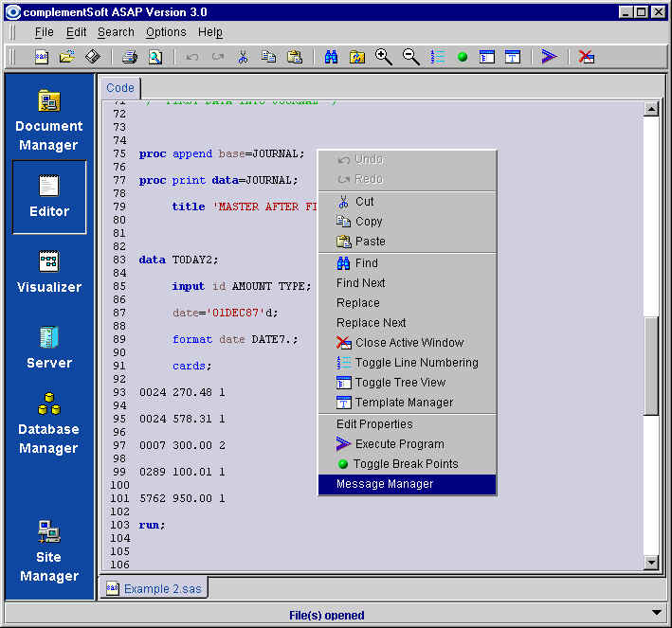Open print preview from toolbar

[x=155, y=57]
